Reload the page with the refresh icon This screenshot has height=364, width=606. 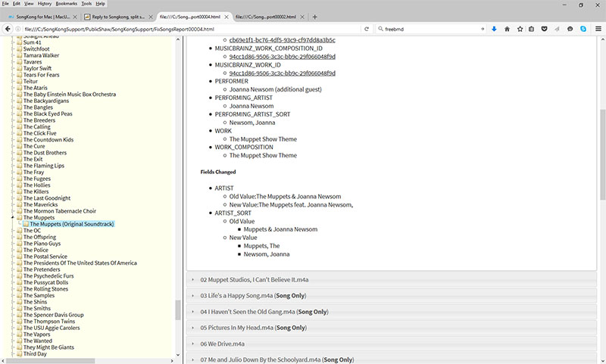click(x=367, y=29)
